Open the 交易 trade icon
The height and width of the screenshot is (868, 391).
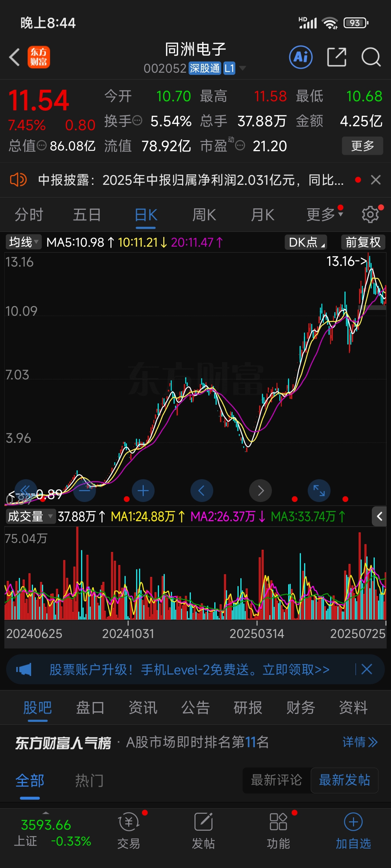point(129,831)
